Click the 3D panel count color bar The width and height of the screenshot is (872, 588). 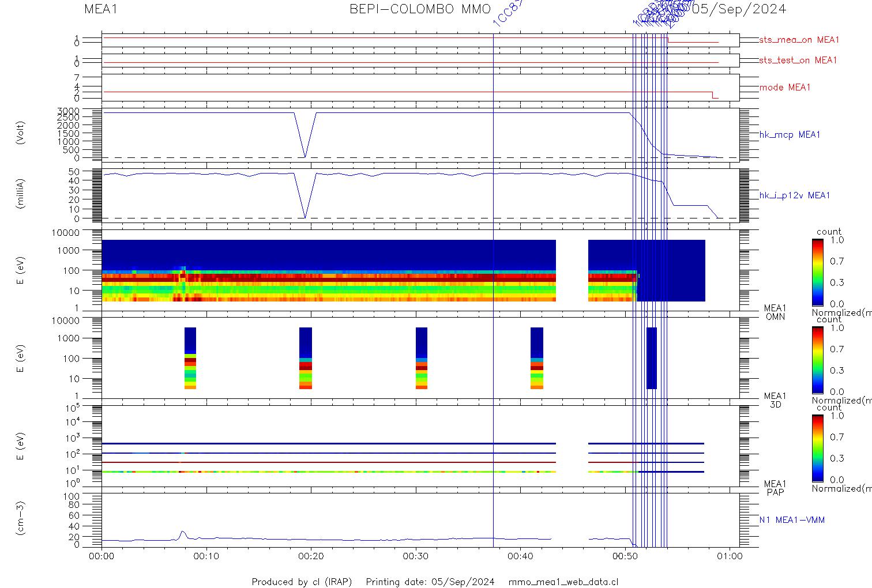[818, 360]
